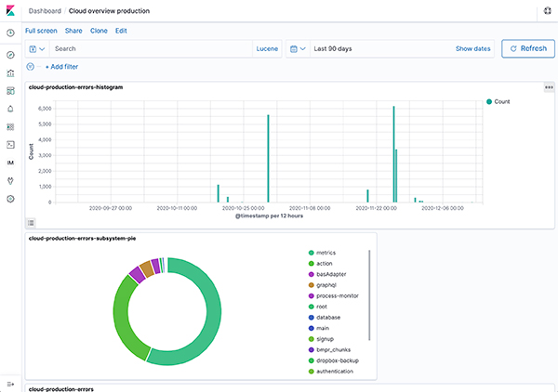The image size is (558, 392).
Task: Click Full screen in dashboard menu
Action: [x=41, y=31]
